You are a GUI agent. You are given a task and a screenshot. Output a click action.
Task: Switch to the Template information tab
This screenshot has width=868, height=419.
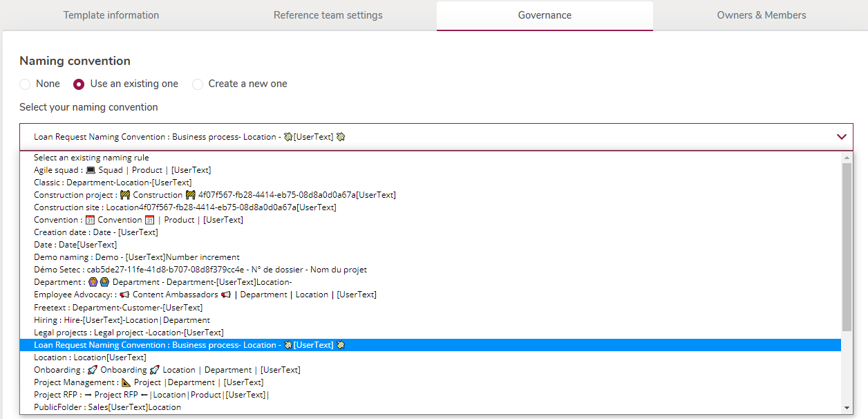pyautogui.click(x=111, y=15)
